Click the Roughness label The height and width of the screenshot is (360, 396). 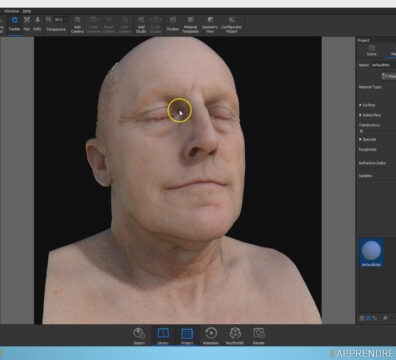click(368, 149)
